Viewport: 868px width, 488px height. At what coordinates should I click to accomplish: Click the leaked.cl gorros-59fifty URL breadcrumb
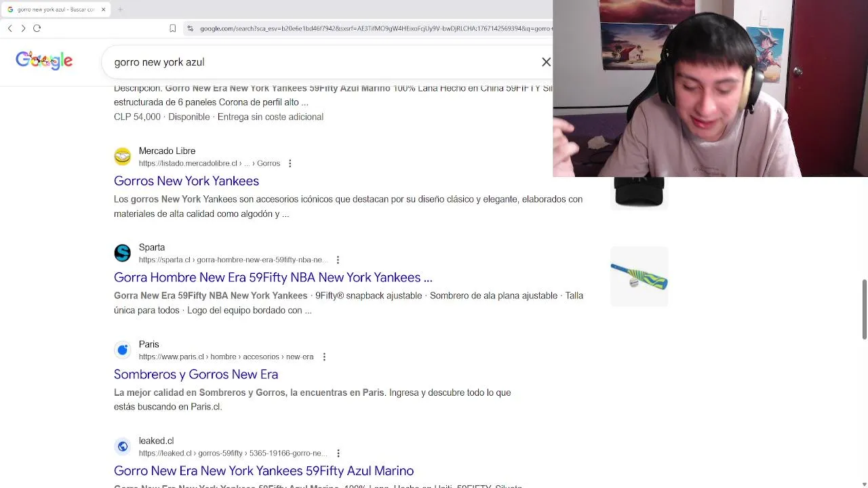(x=233, y=453)
